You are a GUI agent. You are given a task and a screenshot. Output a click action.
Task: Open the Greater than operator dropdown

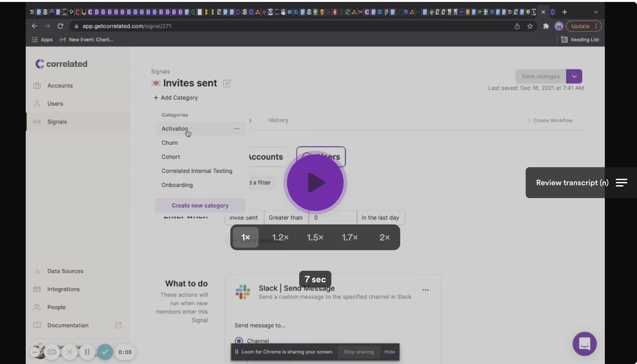286,218
